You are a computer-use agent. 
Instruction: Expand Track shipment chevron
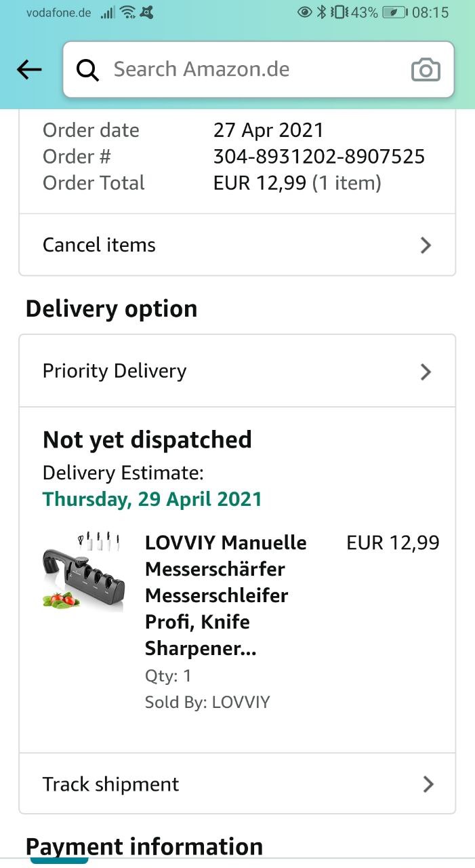(x=428, y=785)
